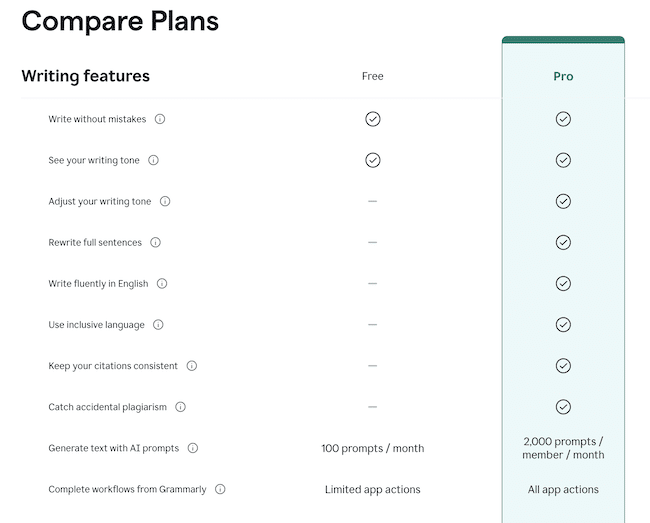Click the 100 prompts / month value
Viewport: 650px width, 523px height.
point(373,448)
